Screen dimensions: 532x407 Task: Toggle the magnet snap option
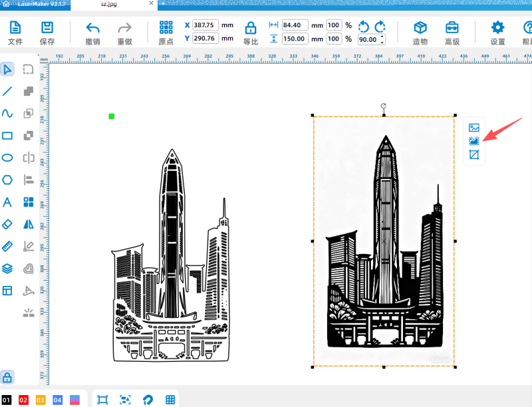(x=148, y=399)
